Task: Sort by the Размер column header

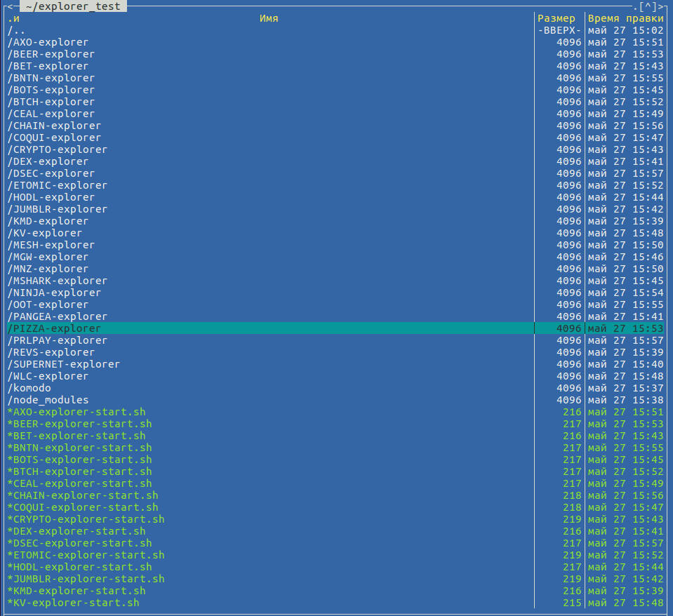Action: [557, 18]
